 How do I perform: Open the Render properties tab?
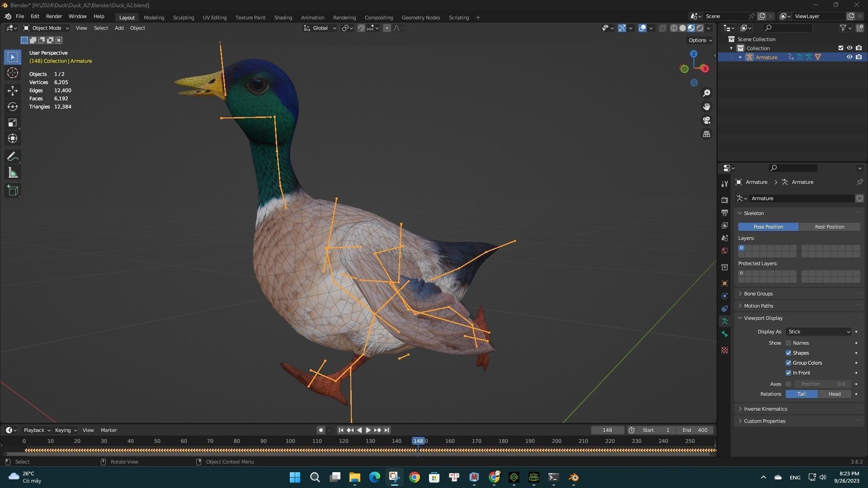pos(725,200)
